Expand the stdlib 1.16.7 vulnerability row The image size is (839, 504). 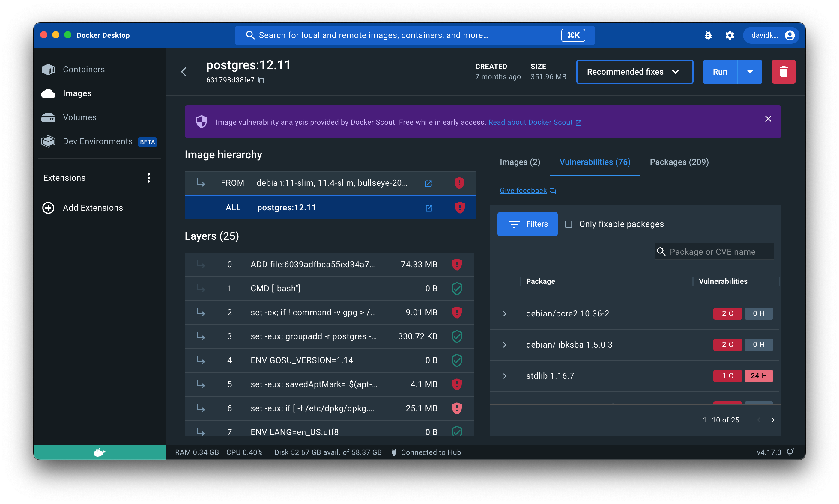(x=505, y=375)
